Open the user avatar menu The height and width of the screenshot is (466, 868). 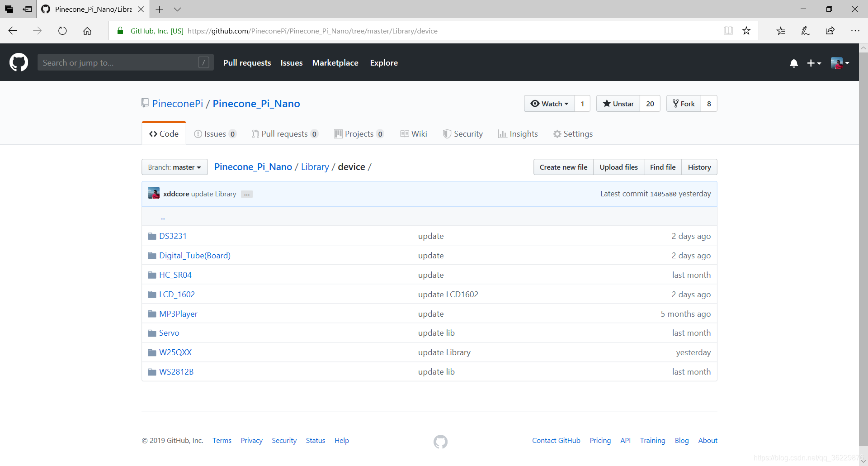840,63
